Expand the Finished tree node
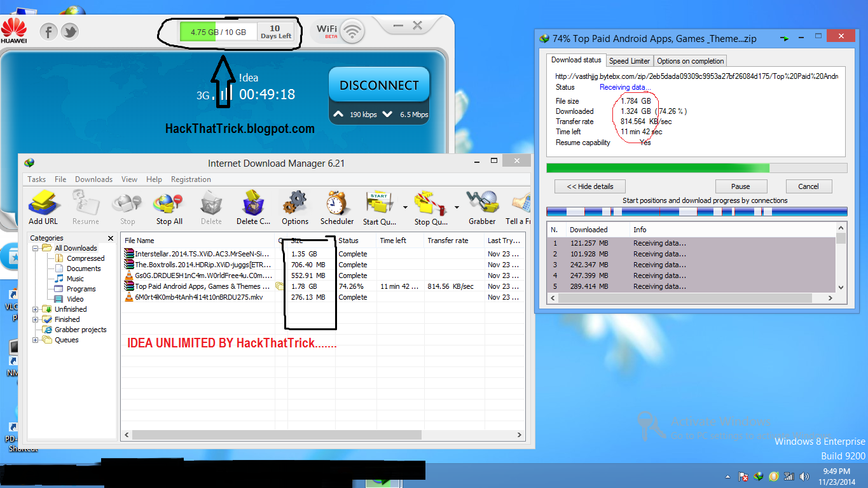Screen dimensions: 868x488 tap(36, 319)
